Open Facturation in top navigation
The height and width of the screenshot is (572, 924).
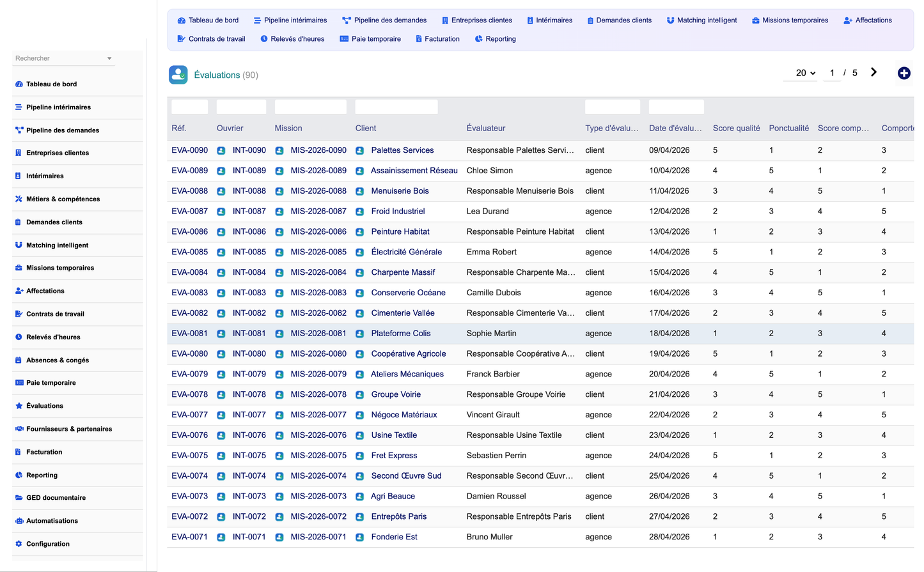(x=437, y=39)
